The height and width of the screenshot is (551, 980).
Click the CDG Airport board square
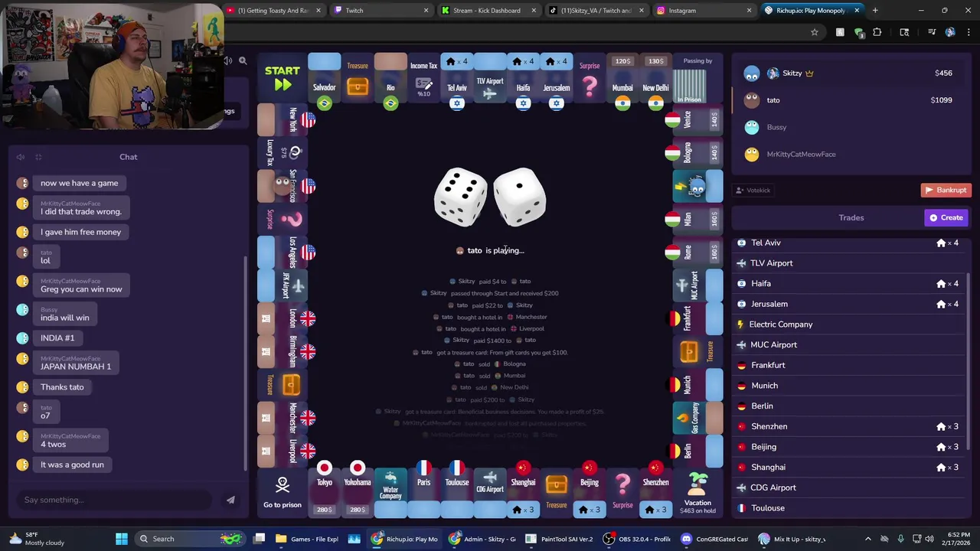490,492
